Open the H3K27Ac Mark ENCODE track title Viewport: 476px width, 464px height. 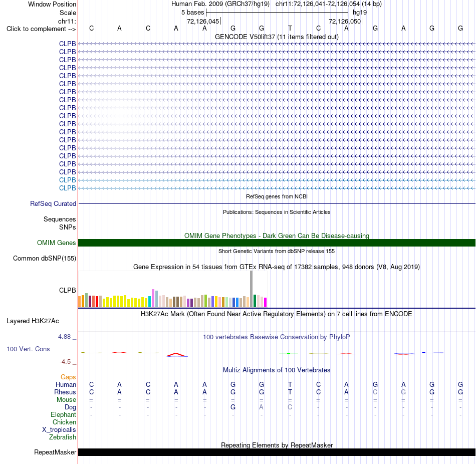coord(277,314)
